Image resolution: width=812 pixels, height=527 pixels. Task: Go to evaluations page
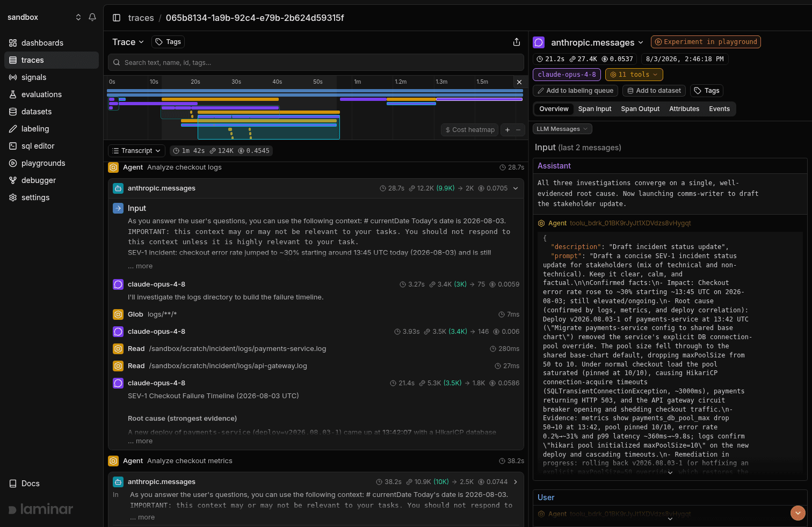(52, 94)
